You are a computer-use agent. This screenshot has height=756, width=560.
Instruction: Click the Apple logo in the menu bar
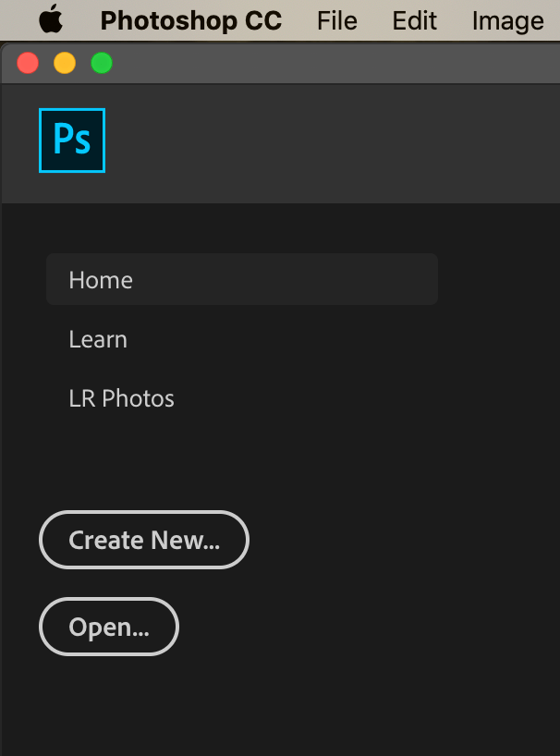tap(51, 19)
